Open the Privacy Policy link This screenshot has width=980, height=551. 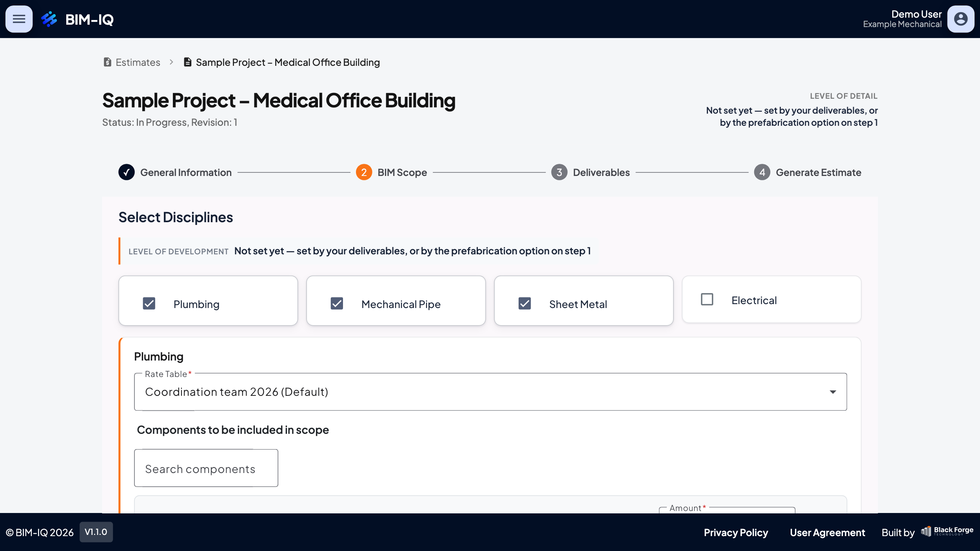pos(736,533)
